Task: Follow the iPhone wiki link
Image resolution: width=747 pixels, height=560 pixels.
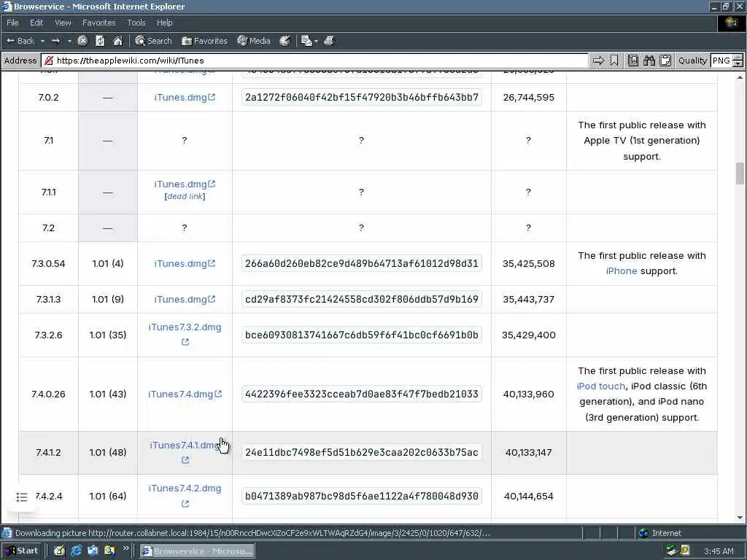Action: (x=622, y=271)
